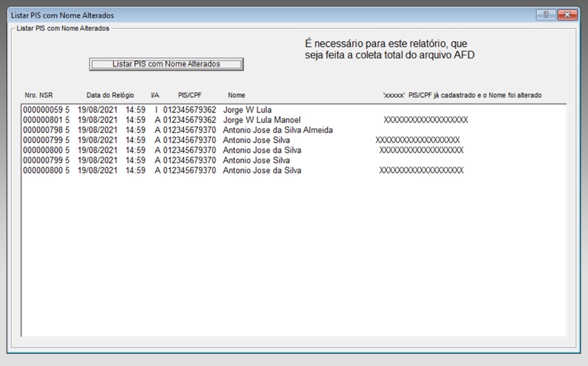This screenshot has height=366, width=588.
Task: Click the 'I' inclusion flag in the 000000059 row
Action: (157, 110)
